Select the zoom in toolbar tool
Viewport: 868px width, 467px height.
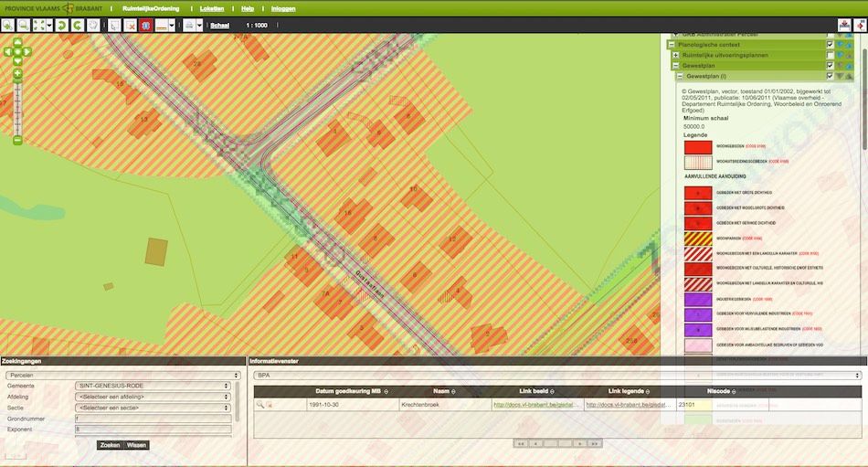pos(7,26)
